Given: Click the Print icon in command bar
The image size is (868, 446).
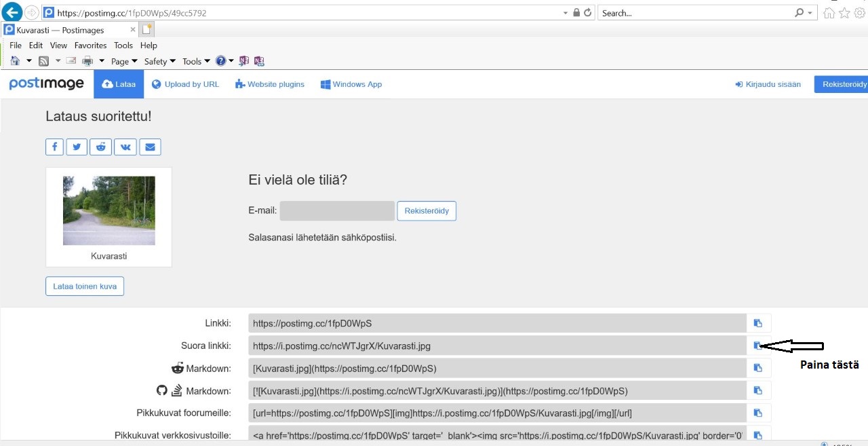Looking at the screenshot, I should tap(87, 61).
